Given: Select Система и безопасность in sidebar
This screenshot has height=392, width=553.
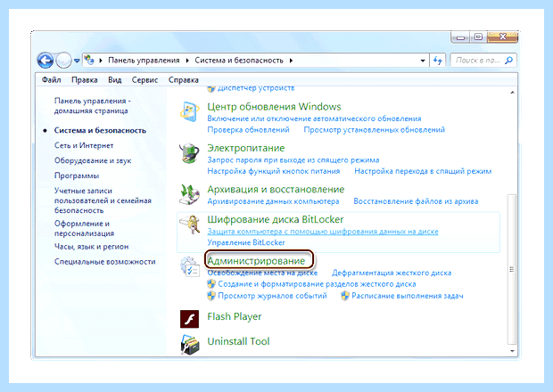Looking at the screenshot, I should [100, 130].
